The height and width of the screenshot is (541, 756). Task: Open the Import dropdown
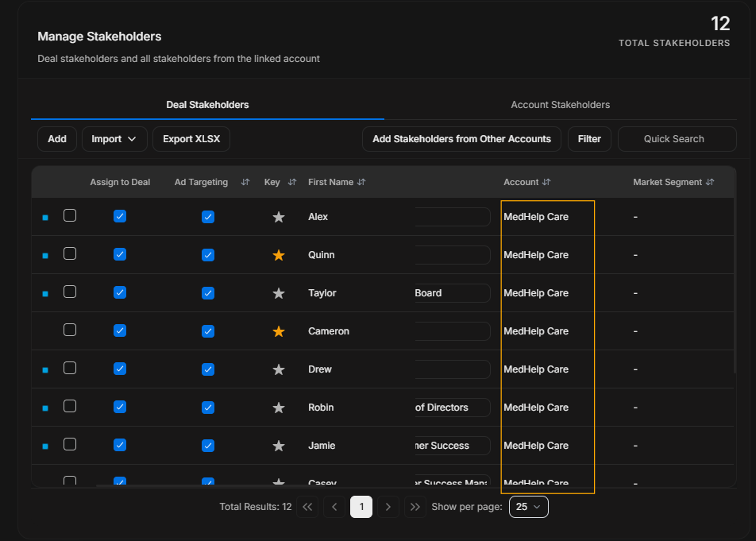coord(114,139)
